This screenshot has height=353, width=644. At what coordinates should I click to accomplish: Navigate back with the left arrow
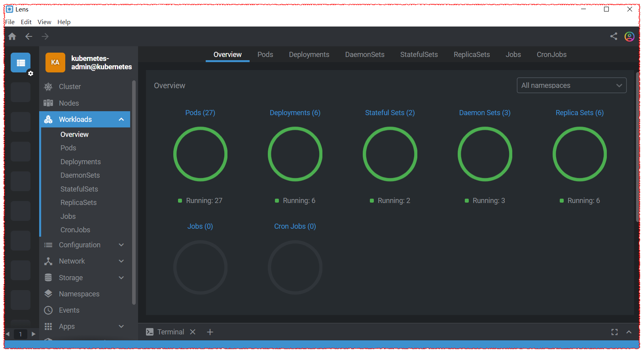[x=29, y=36]
